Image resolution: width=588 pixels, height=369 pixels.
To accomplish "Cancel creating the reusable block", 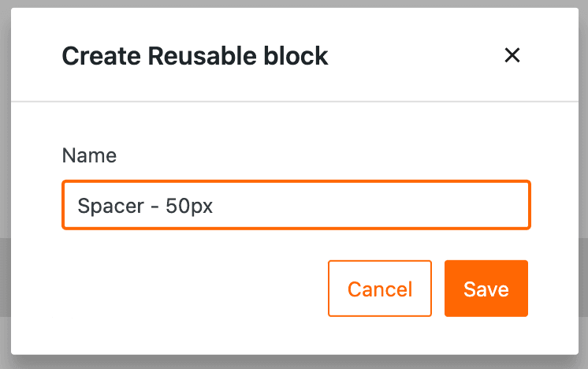I will point(380,289).
